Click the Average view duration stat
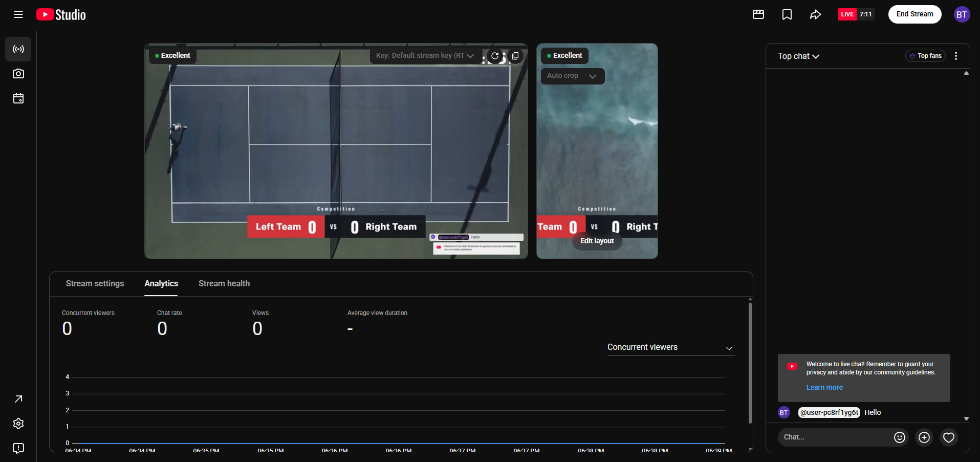Viewport: 980px width, 462px height. tap(377, 323)
